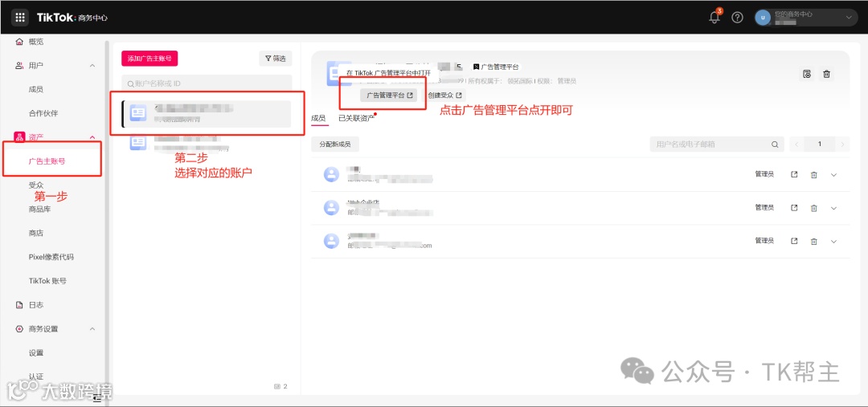This screenshot has width=868, height=407.
Task: Click the magnifier icon in member search
Action: [x=775, y=144]
